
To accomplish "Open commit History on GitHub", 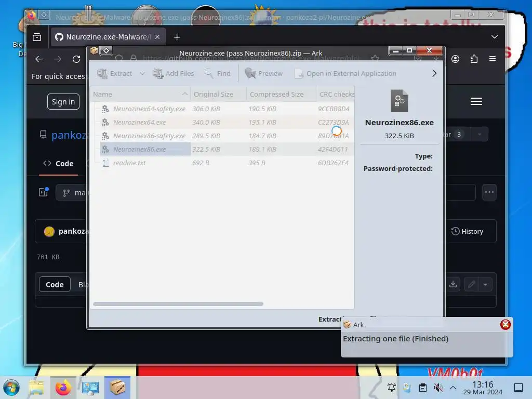I will [x=467, y=231].
